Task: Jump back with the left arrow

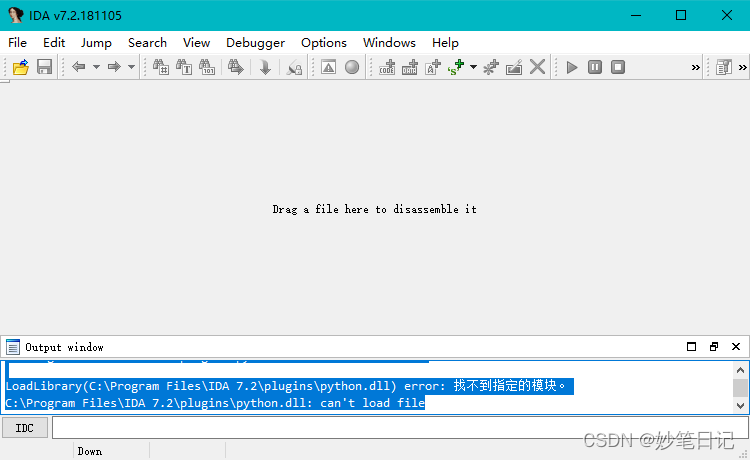Action: coord(78,67)
